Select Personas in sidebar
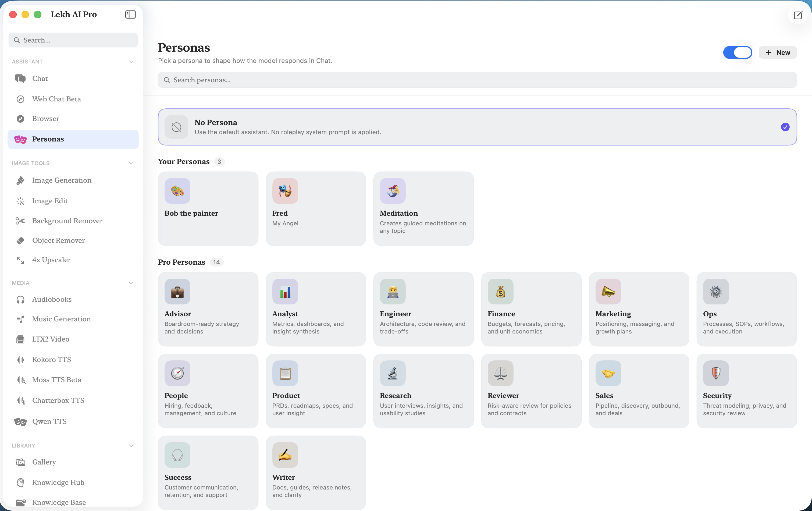This screenshot has height=511, width=812. (73, 139)
